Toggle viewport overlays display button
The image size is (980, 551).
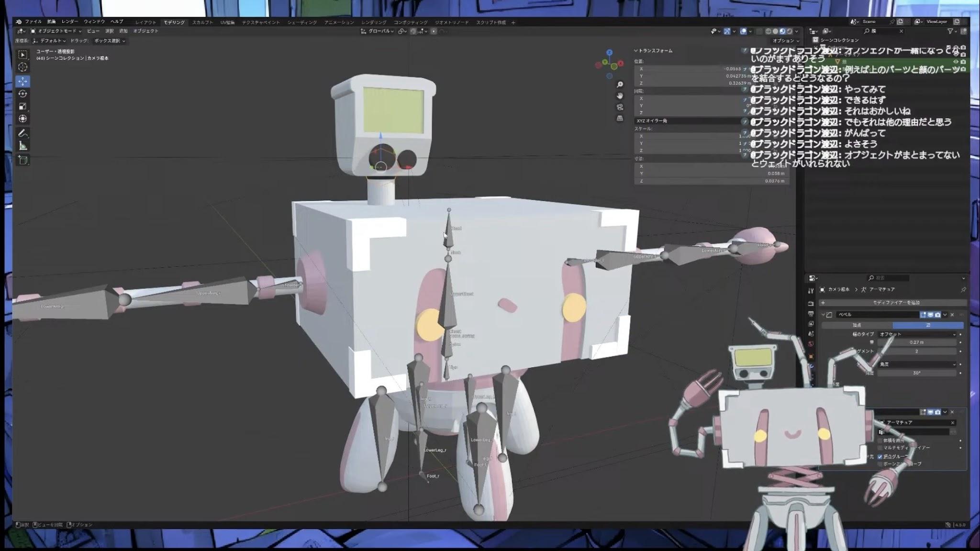743,31
